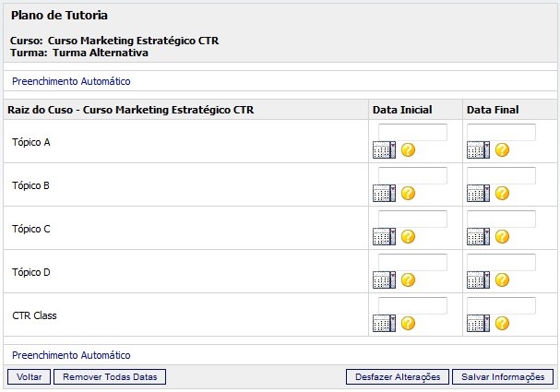Click help icon for CTR Class Data Inicial
Viewport: 560px width, 392px height.
coord(408,324)
